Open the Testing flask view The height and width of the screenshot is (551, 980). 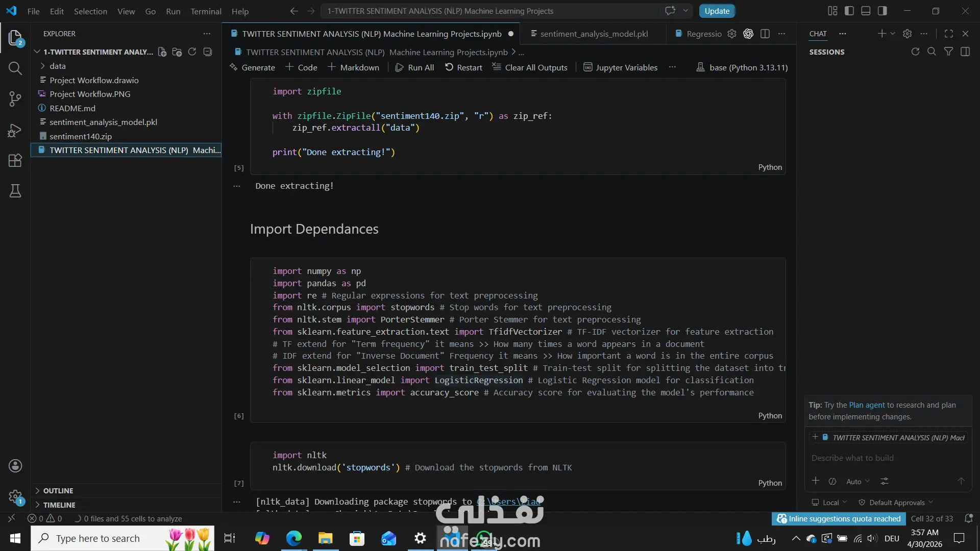[x=15, y=191]
